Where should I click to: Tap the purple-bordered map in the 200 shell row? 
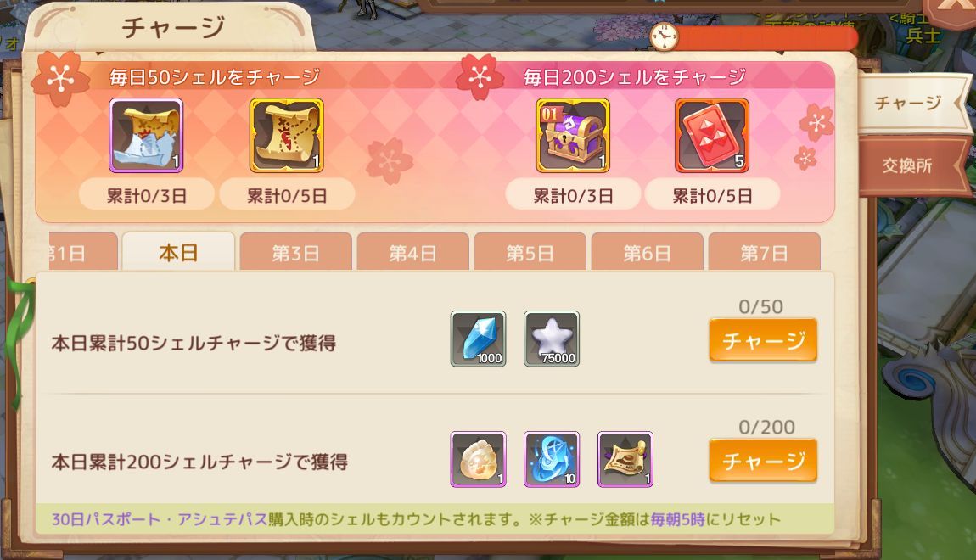point(625,459)
